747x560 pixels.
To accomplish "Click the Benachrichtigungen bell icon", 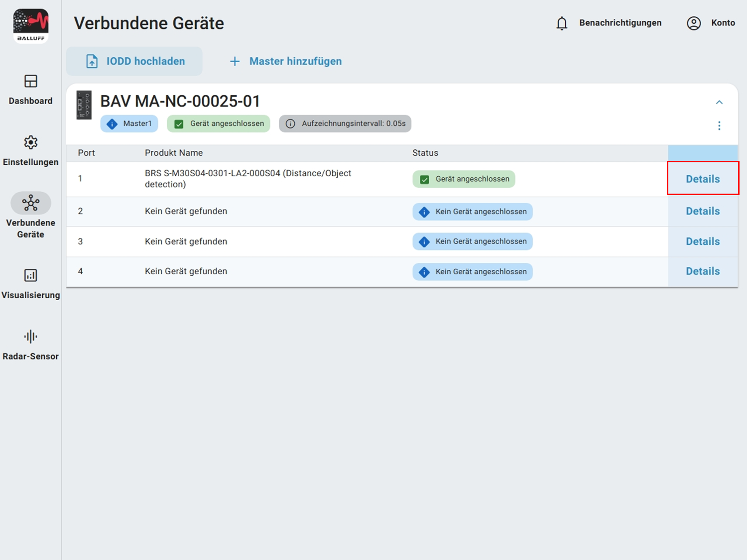I will coord(562,23).
